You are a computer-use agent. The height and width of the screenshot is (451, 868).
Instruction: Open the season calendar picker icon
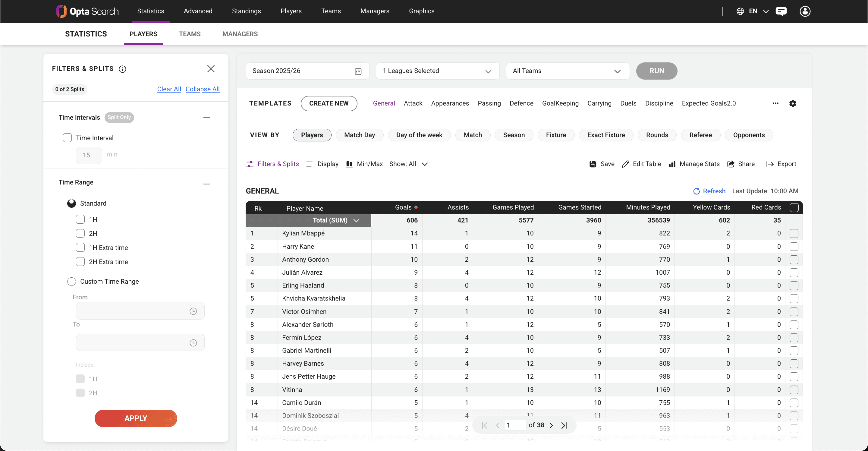[x=358, y=71]
